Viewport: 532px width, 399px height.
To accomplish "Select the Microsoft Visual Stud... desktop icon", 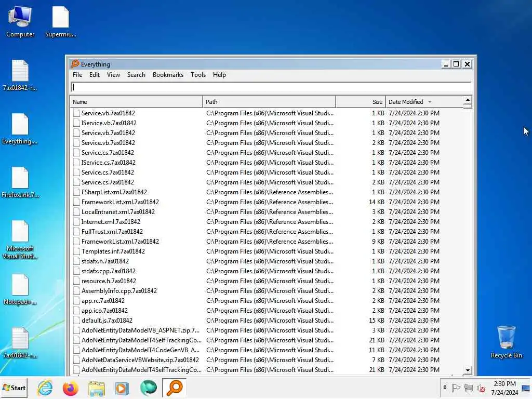I will click(x=20, y=240).
